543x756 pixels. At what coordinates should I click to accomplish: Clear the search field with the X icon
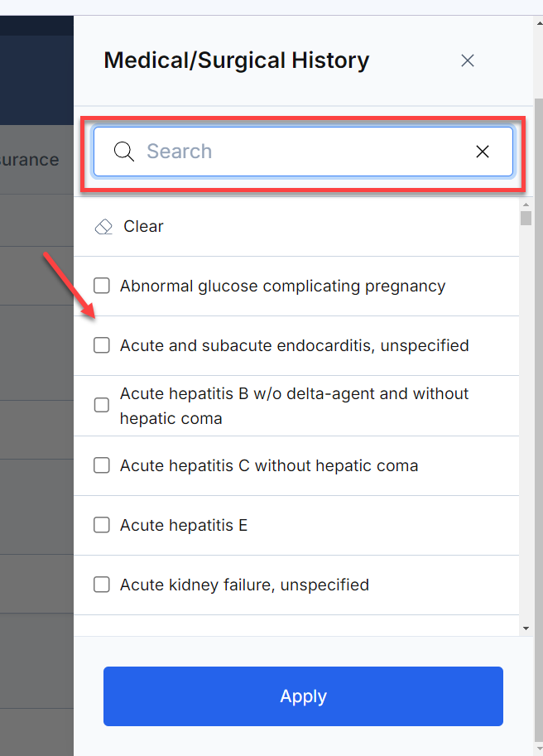[483, 152]
